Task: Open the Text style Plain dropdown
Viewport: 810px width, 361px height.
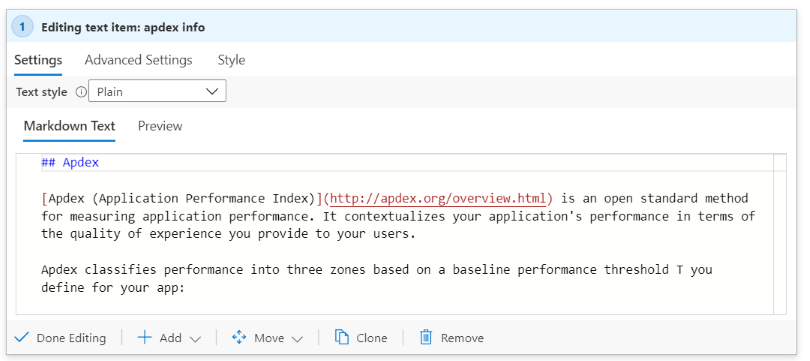Action: (157, 91)
